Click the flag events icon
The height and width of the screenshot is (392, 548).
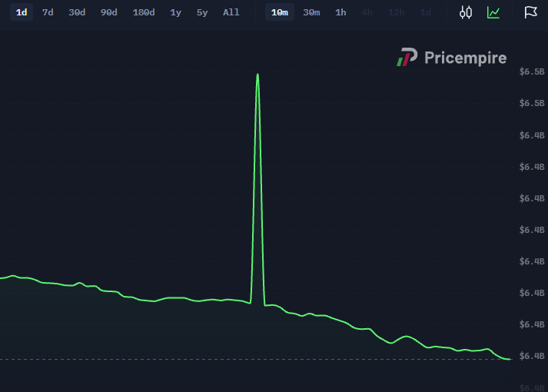pos(530,12)
